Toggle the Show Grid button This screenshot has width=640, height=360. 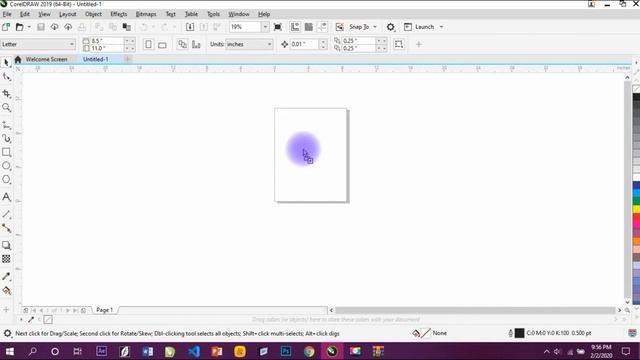(x=309, y=27)
